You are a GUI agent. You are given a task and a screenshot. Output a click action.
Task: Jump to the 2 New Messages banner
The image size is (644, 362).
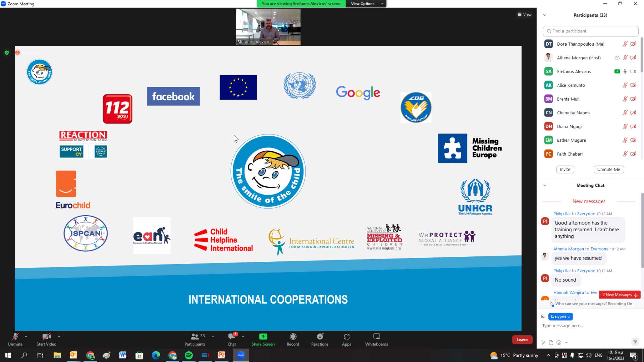click(x=619, y=294)
